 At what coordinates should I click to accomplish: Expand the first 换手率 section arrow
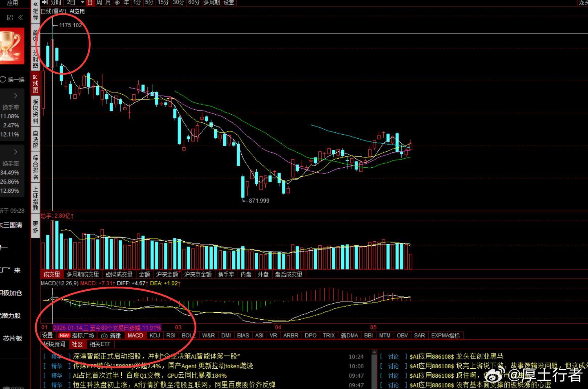16,96
